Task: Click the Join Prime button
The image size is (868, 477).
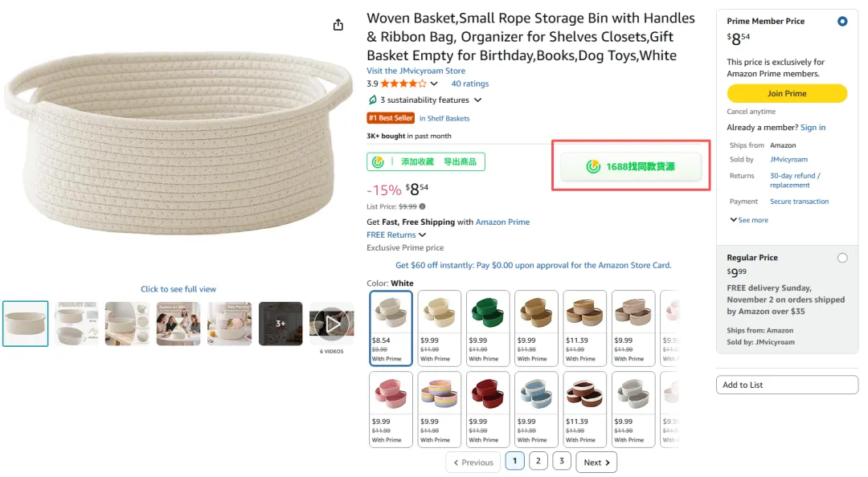Action: coord(787,94)
